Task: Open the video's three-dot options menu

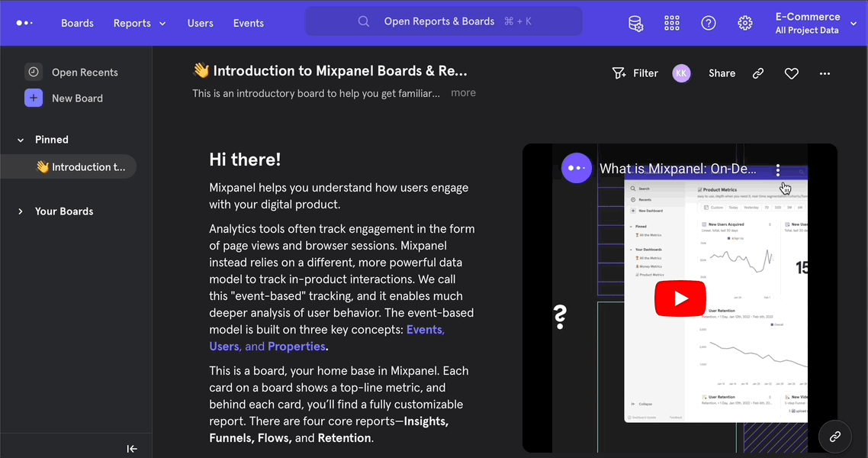Action: point(778,169)
